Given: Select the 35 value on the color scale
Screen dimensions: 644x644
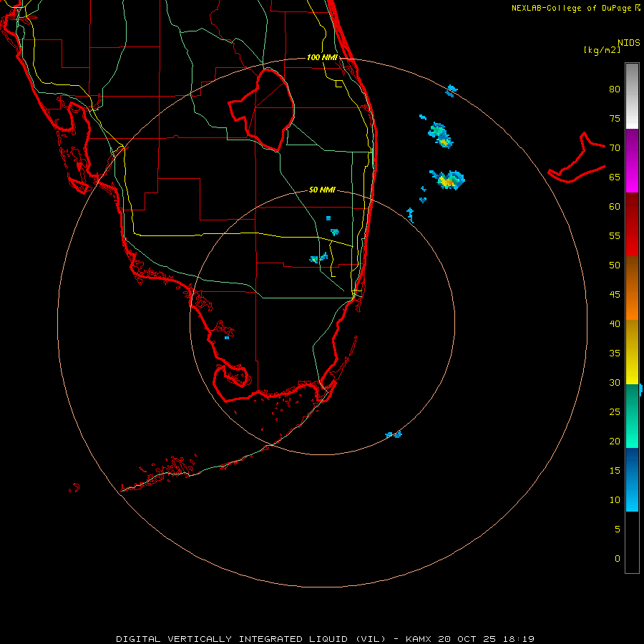Looking at the screenshot, I should pos(615,353).
